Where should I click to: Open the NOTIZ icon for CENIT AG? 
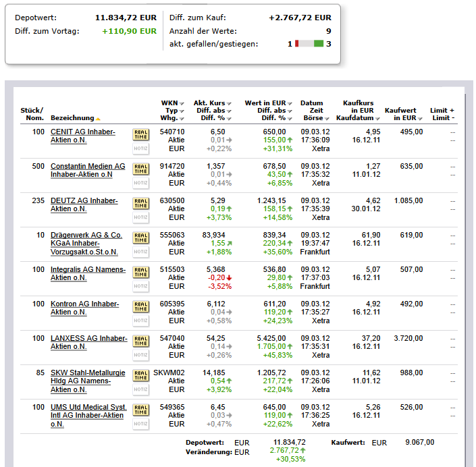point(141,148)
